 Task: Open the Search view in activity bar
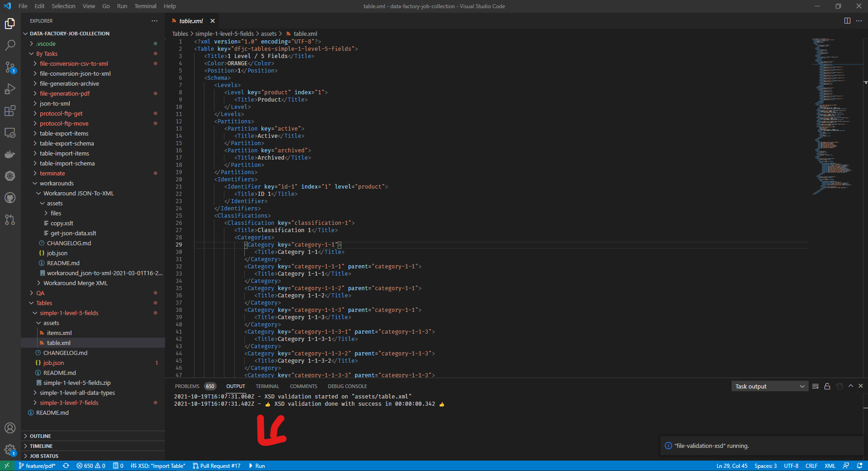pyautogui.click(x=10, y=45)
